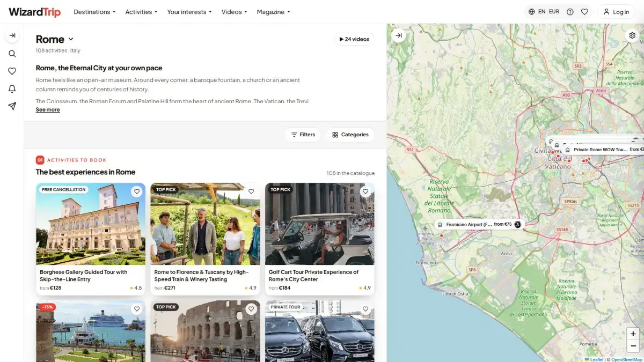644x362 pixels.
Task: Click the 4.8 star rating
Action: coord(136,288)
